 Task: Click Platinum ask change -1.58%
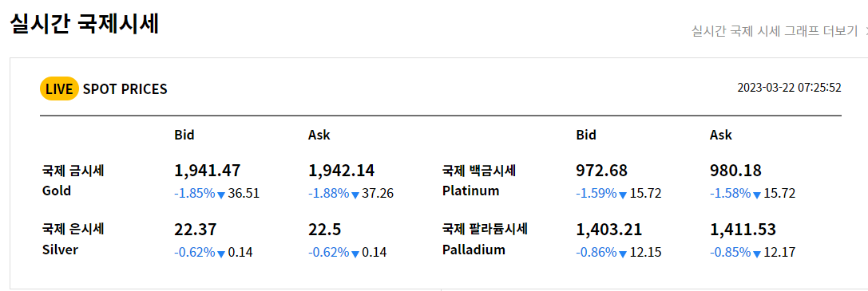[730, 193]
